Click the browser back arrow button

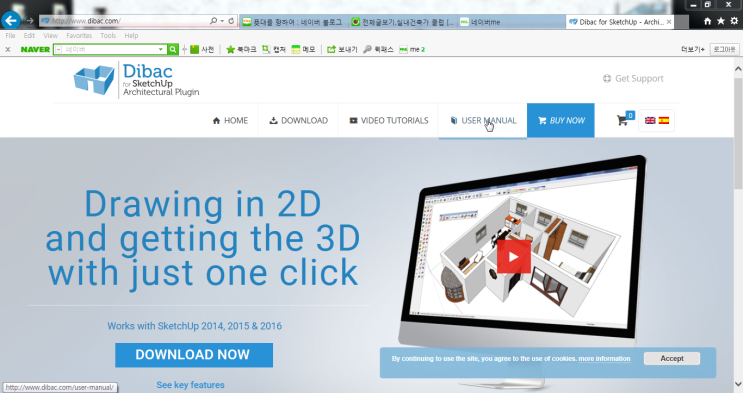tap(10, 20)
